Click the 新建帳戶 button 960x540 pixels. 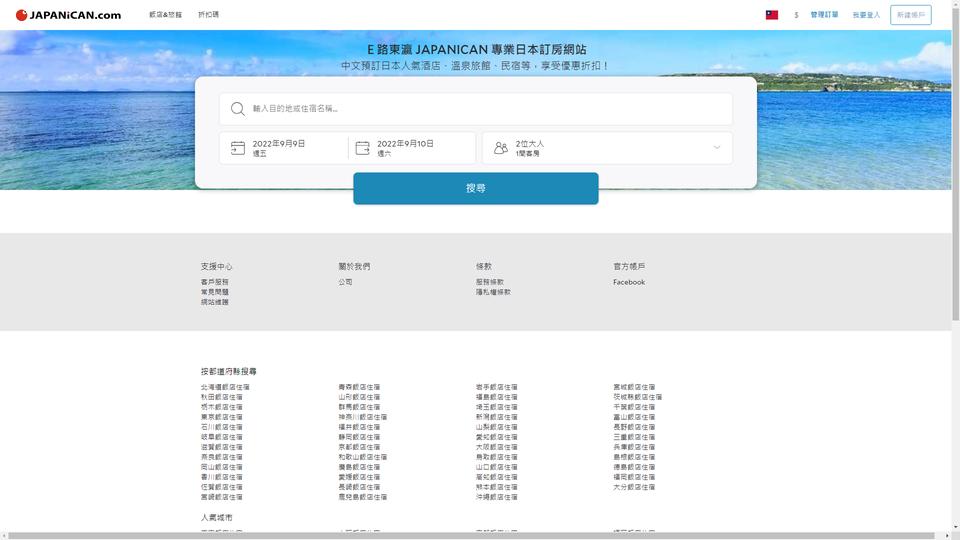tap(910, 15)
